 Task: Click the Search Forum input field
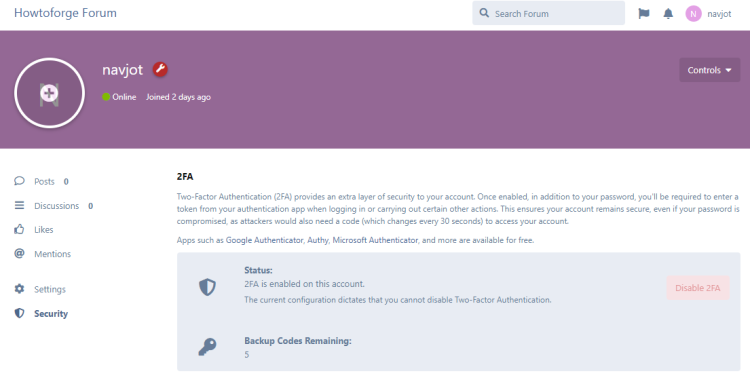tap(548, 13)
